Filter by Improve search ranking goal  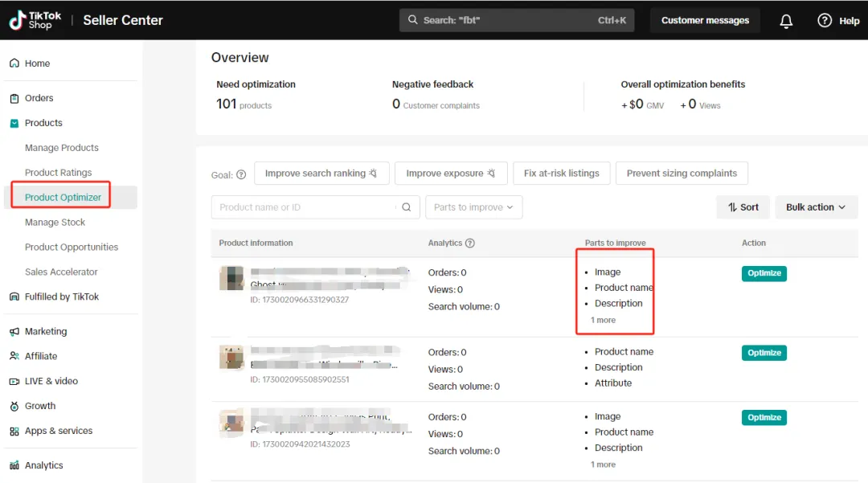[321, 173]
